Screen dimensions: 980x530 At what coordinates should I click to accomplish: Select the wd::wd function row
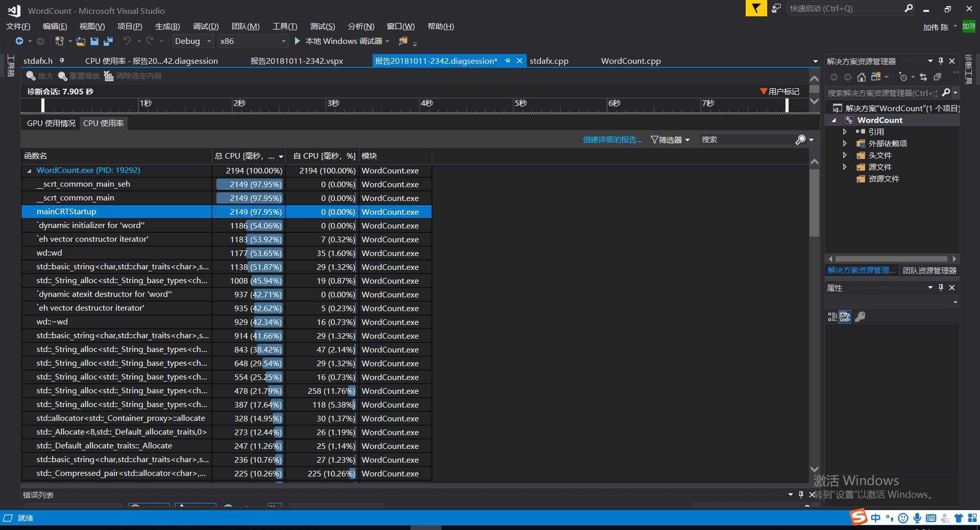pyautogui.click(x=226, y=253)
